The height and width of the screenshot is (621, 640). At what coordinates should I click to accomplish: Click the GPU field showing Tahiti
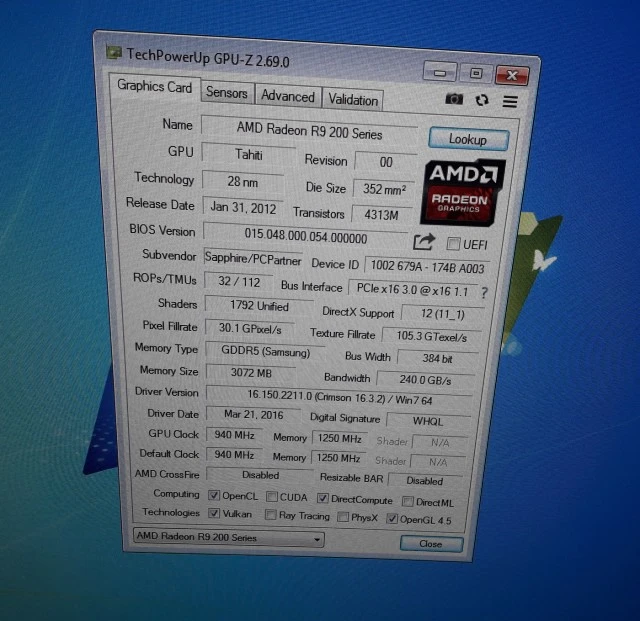coord(248,155)
